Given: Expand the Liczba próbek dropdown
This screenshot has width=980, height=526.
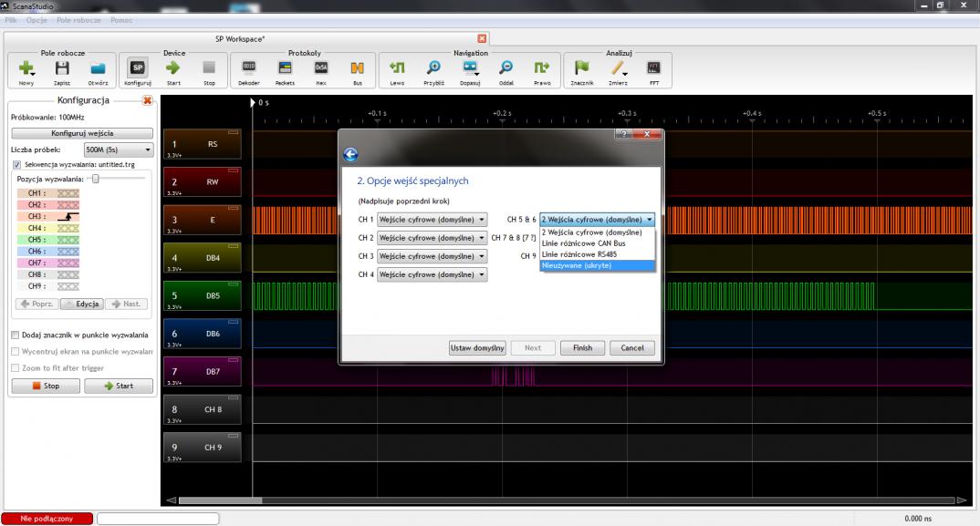Looking at the screenshot, I should [x=118, y=150].
